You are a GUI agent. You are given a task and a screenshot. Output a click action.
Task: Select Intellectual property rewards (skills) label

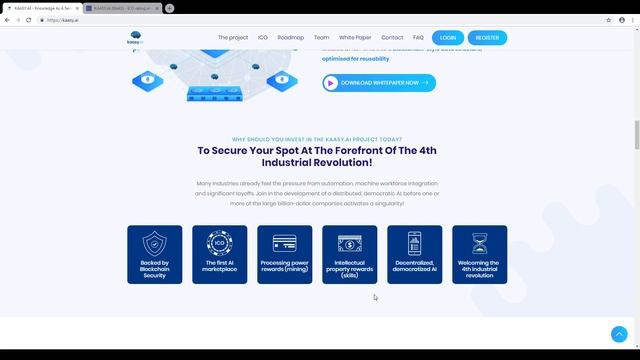point(349,269)
